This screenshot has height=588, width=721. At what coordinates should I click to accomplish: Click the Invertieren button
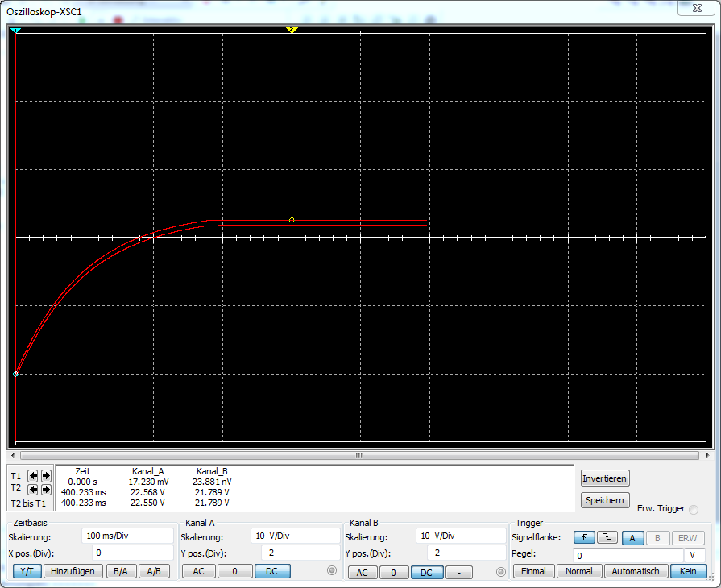tap(605, 478)
